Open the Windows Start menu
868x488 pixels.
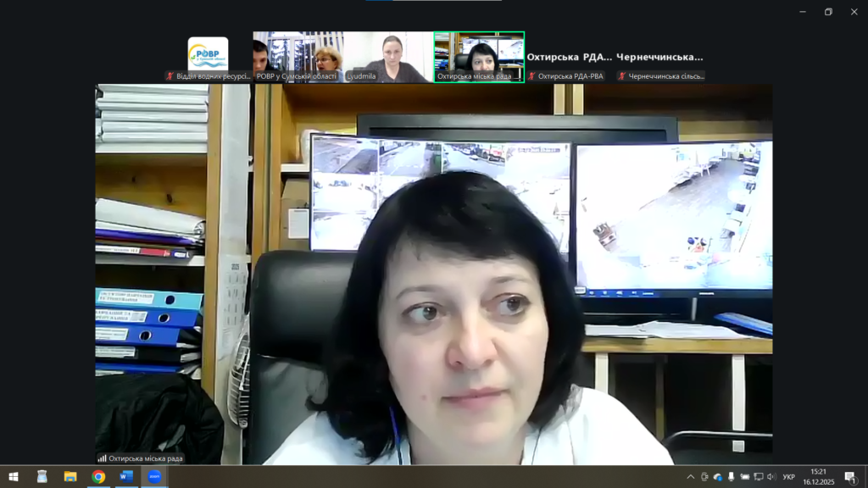coord(14,477)
